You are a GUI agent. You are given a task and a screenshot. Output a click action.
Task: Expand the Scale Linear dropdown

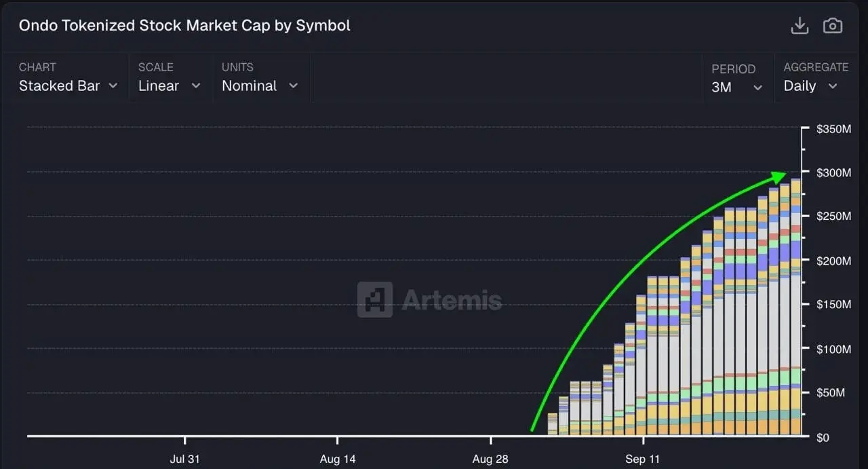(169, 86)
